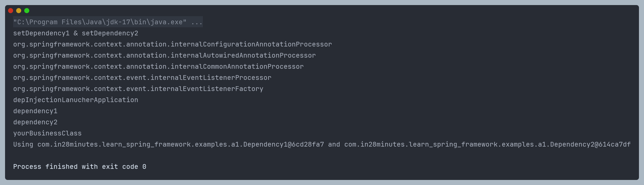Click the green maximize window dot
Viewport: 644px width, 185px height.
27,10
